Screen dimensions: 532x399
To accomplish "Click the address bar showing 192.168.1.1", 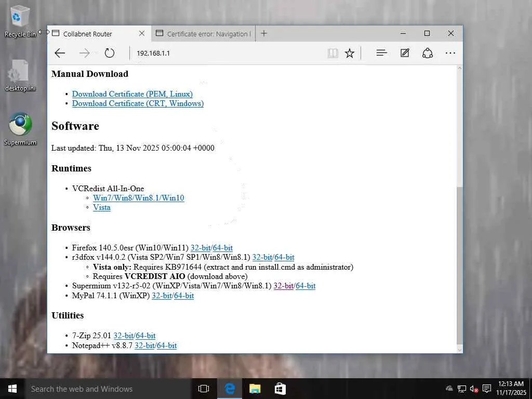I will (228, 54).
